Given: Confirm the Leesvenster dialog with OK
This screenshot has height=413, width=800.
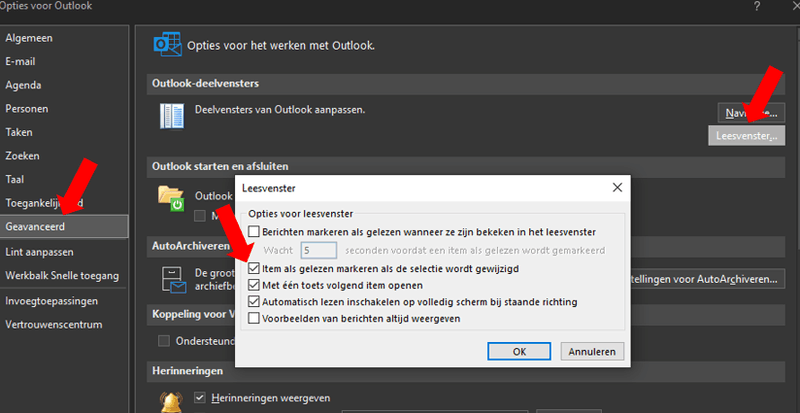Looking at the screenshot, I should [519, 351].
